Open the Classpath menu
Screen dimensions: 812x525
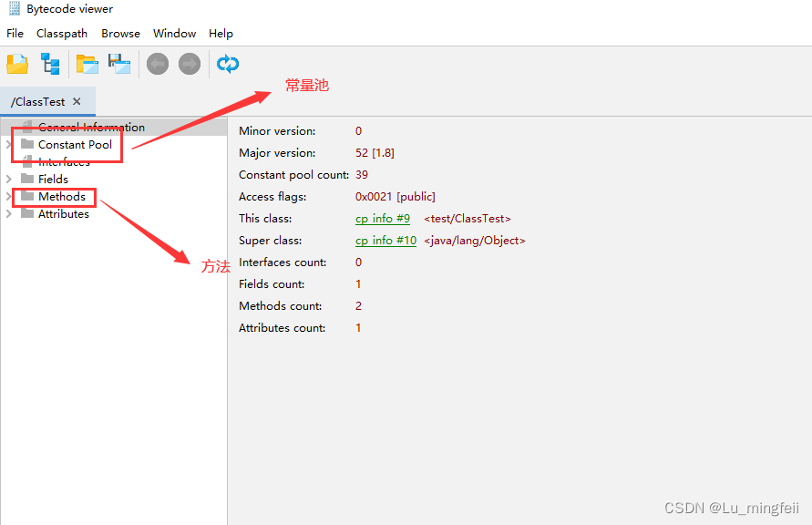click(x=62, y=33)
